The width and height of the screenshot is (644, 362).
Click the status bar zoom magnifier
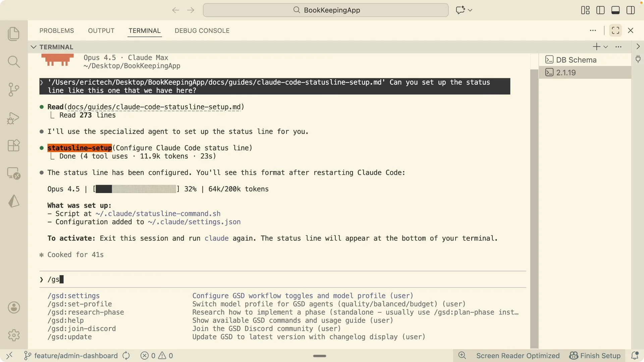[462, 356]
